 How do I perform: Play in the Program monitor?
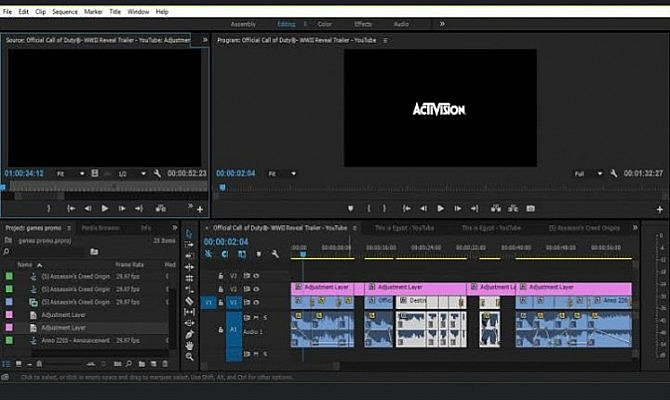(440, 209)
